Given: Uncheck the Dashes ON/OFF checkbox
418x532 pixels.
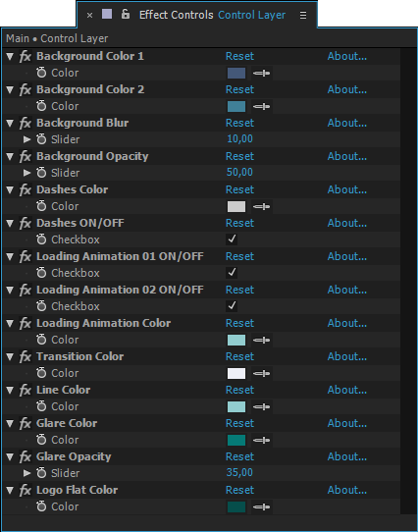Looking at the screenshot, I should [232, 239].
